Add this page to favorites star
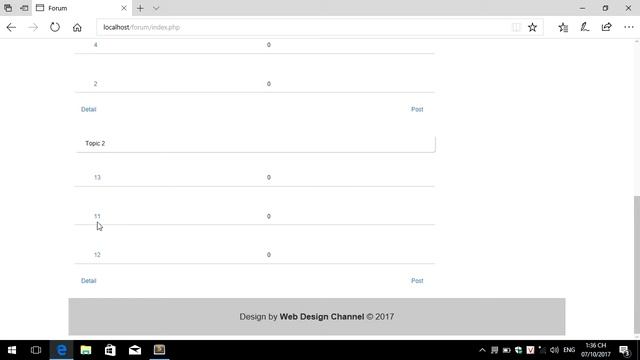The height and width of the screenshot is (360, 640). point(533,27)
